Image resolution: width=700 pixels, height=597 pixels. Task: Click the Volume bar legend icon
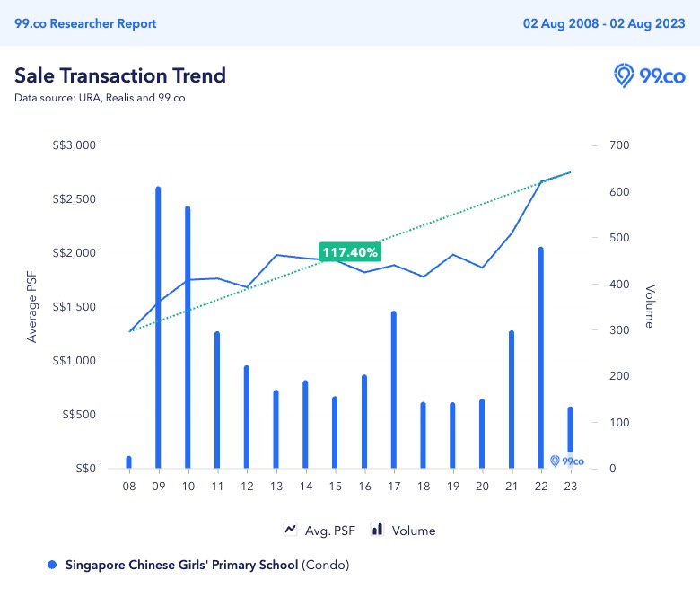(377, 530)
